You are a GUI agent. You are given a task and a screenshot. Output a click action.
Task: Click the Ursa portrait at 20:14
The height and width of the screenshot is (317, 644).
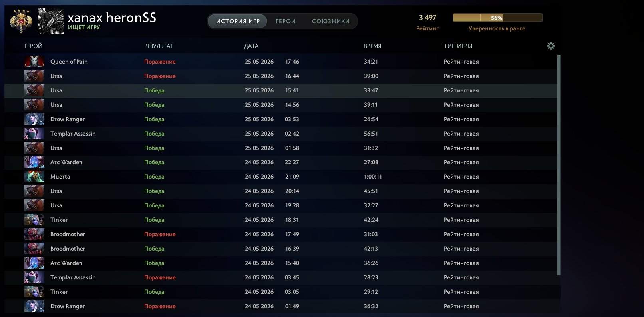coord(34,191)
